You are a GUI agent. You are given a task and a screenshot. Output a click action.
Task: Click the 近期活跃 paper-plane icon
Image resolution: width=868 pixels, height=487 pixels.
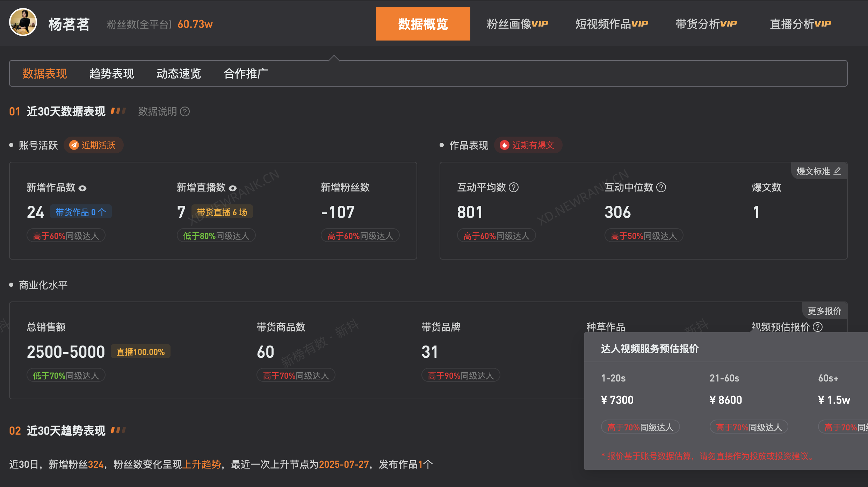(x=74, y=145)
